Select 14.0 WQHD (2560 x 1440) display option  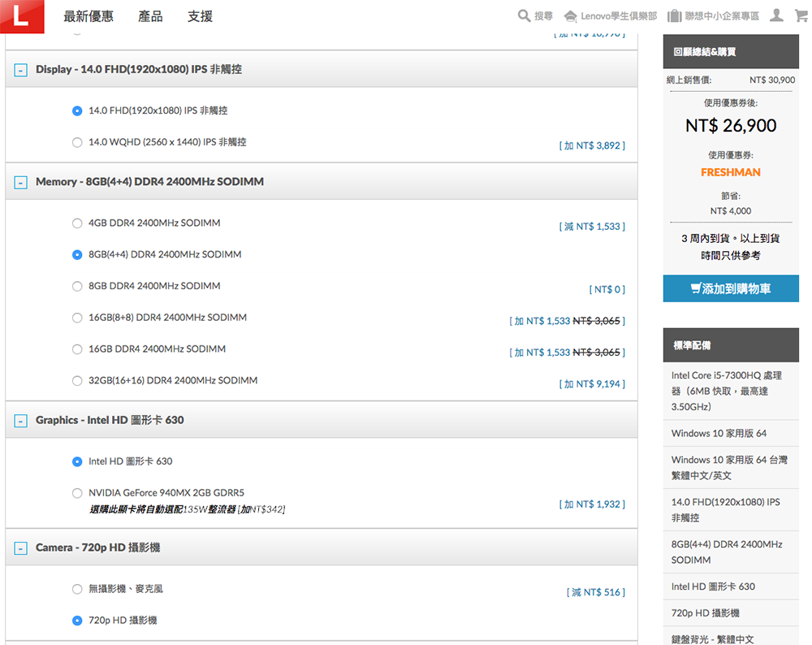[77, 142]
